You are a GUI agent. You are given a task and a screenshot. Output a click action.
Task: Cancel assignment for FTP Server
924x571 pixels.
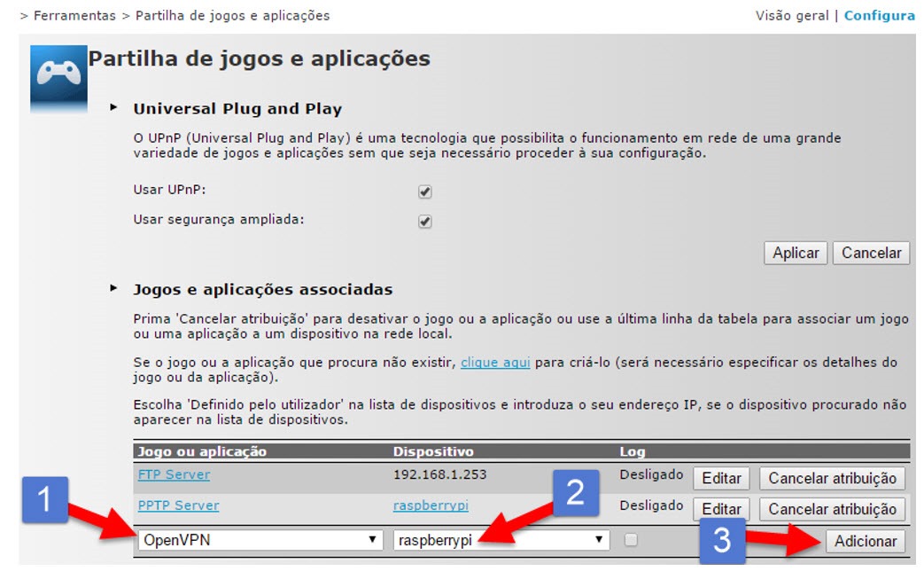click(x=832, y=478)
